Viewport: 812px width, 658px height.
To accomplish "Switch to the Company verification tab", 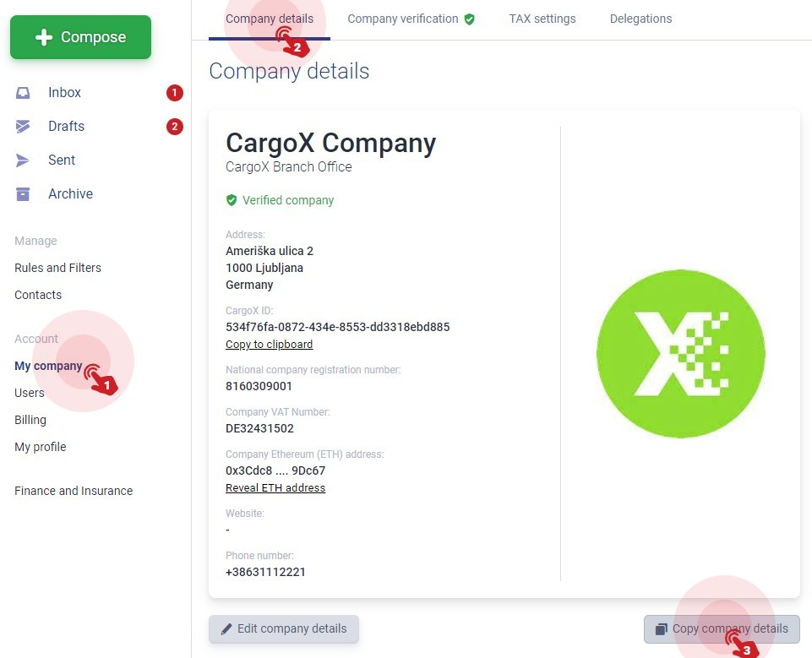I will 403,19.
